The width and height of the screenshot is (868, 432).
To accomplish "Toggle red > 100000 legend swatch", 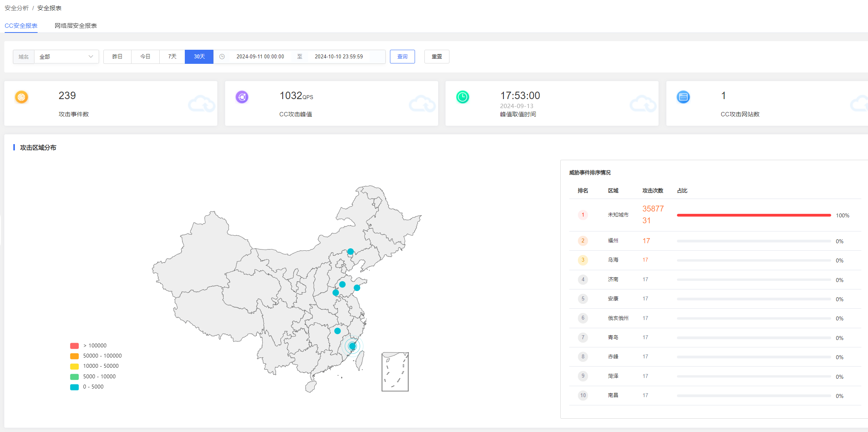I will 74,346.
